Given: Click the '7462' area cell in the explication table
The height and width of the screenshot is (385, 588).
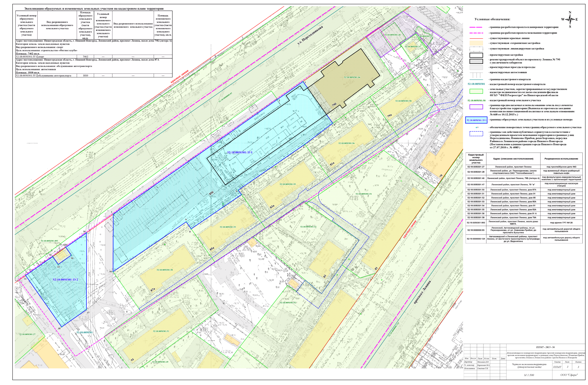Looking at the screenshot, I should click(85, 57).
